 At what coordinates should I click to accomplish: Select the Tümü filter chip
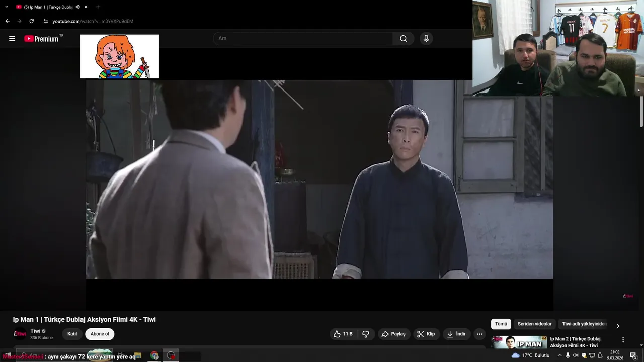[x=501, y=324]
